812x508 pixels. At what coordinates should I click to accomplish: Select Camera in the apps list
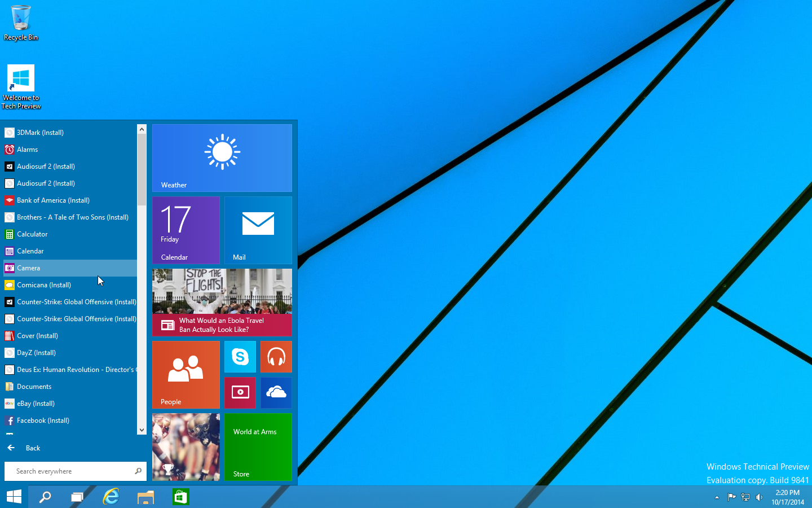coord(28,268)
